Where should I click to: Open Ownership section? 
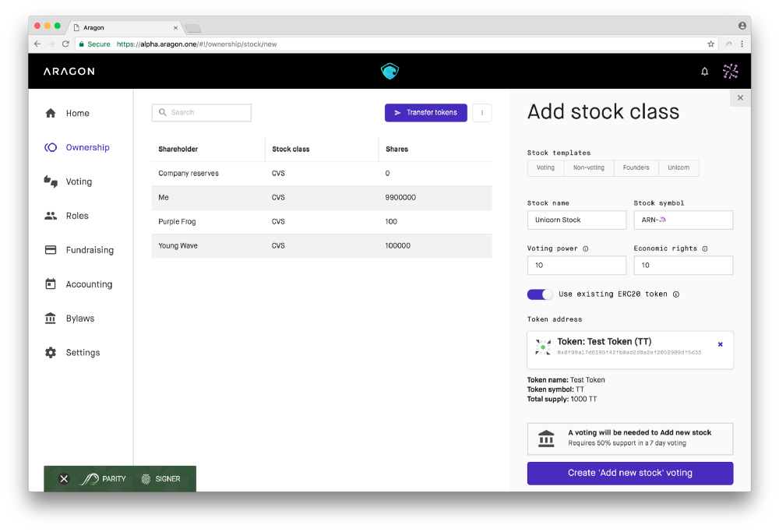[x=77, y=147]
